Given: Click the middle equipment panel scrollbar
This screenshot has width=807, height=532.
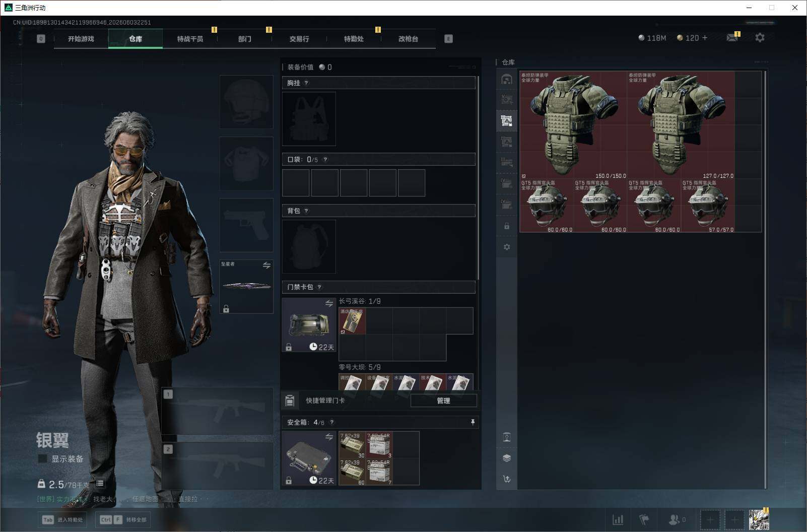Looking at the screenshot, I should [x=478, y=179].
